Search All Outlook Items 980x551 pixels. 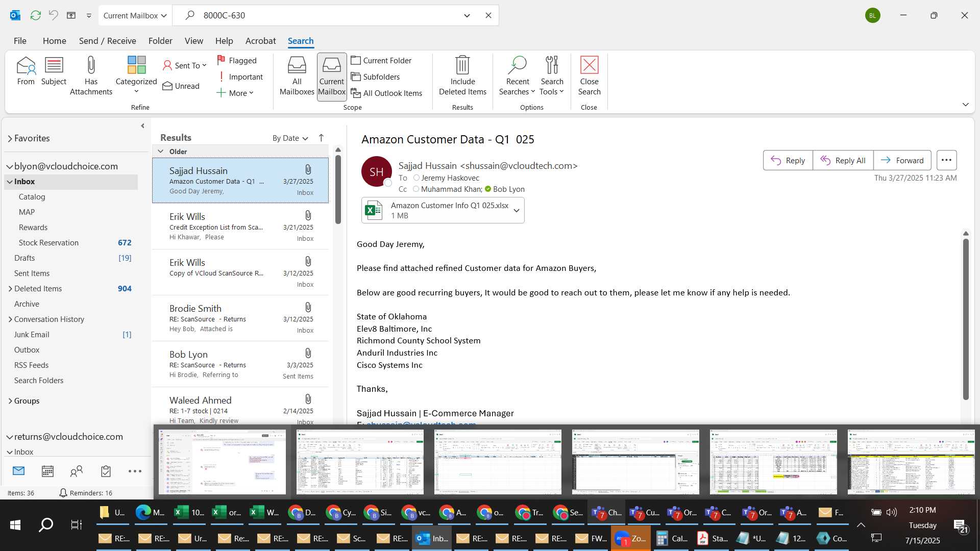pos(386,93)
